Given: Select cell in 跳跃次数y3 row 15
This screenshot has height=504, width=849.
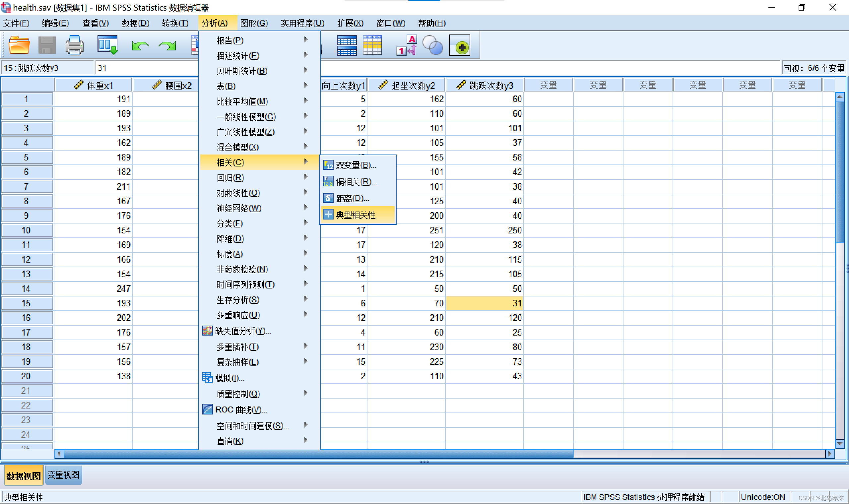Looking at the screenshot, I should pyautogui.click(x=484, y=302).
